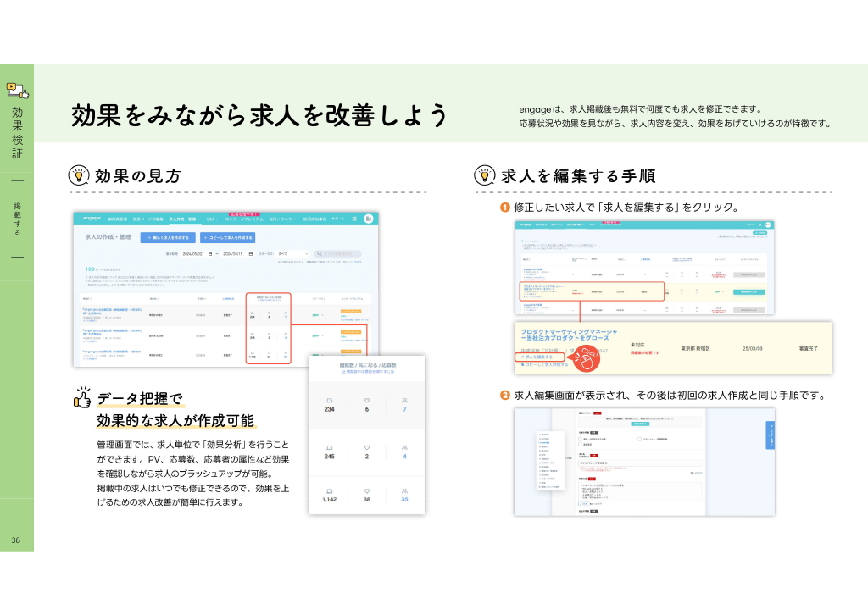
Task: Click the search field next to status filter
Action: (337, 254)
